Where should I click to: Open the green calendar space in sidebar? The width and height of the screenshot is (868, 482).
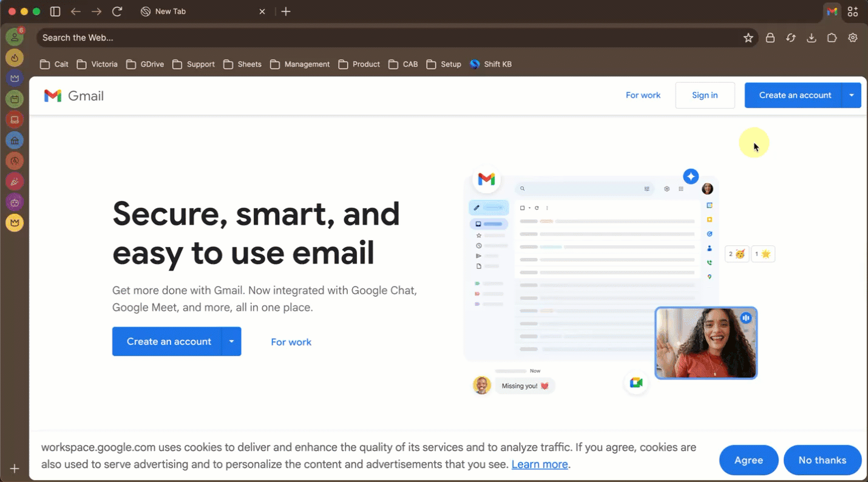(x=15, y=99)
